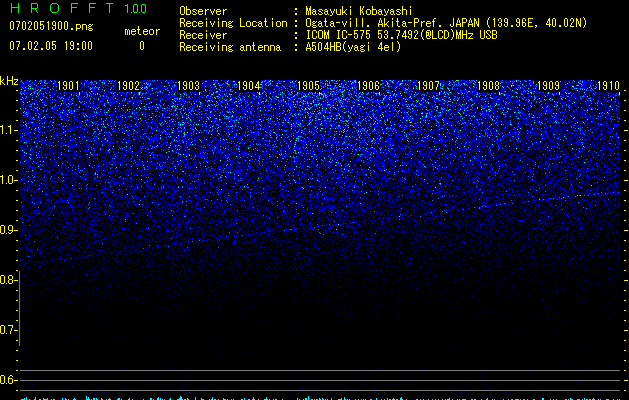Click the 1904 time marker
The image size is (629, 400).
coord(248,86)
